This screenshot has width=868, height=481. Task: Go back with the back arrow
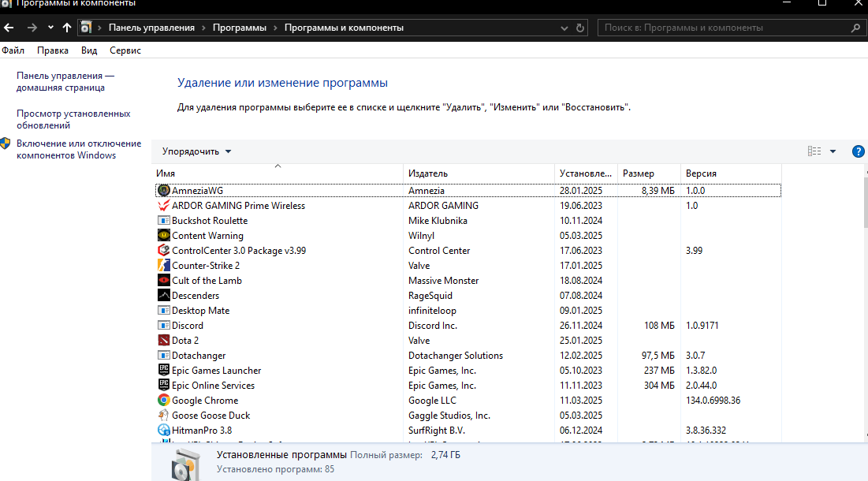tap(9, 27)
